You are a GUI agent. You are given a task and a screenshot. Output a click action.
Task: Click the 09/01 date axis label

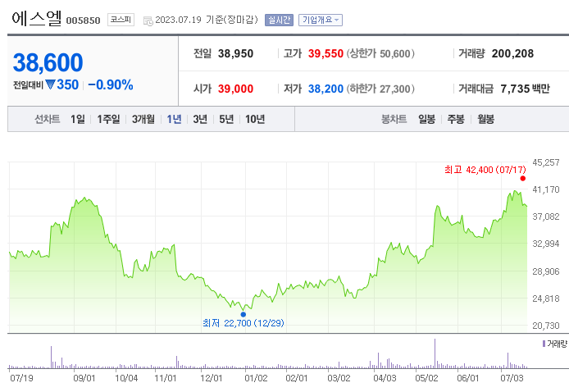[84, 378]
